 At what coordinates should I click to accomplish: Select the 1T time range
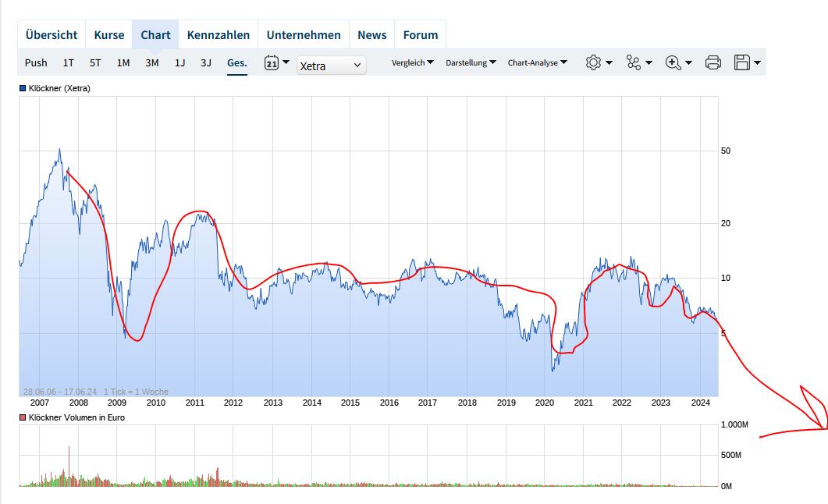click(x=69, y=63)
